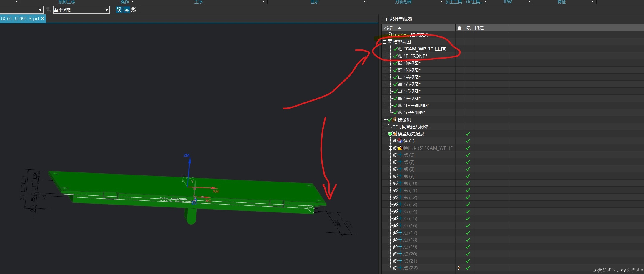The height and width of the screenshot is (274, 644).
Task: Show hidden feature 点 (12)
Action: (x=395, y=197)
